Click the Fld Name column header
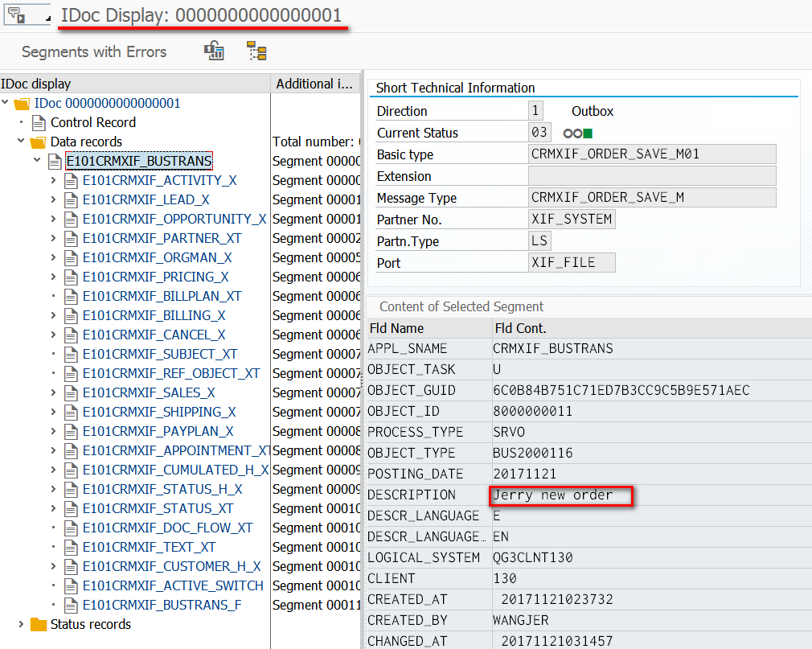This screenshot has width=812, height=649. pos(429,328)
